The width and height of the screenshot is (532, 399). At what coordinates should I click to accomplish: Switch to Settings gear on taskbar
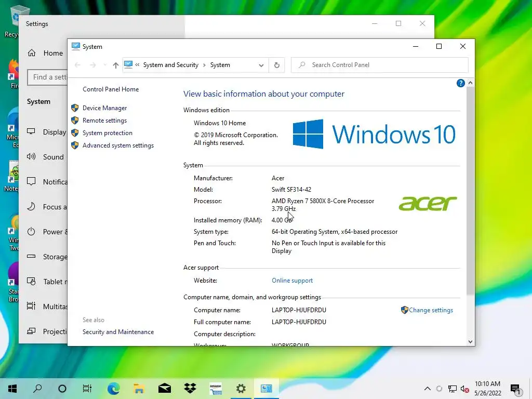(241, 389)
